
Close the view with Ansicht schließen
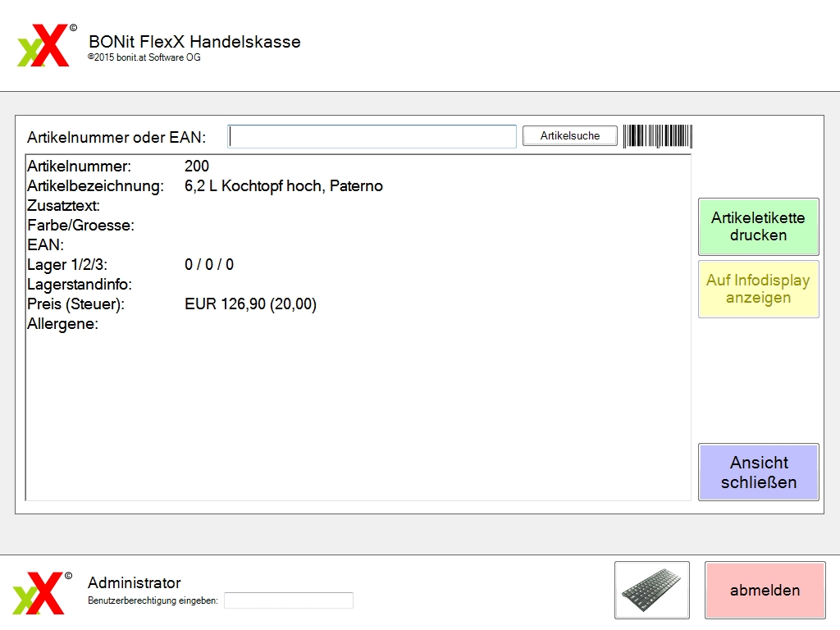tap(759, 472)
